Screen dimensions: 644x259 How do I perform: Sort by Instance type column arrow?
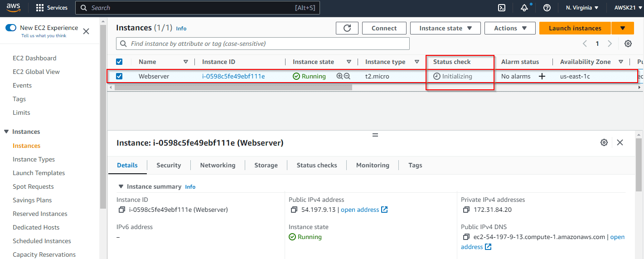pos(417,62)
